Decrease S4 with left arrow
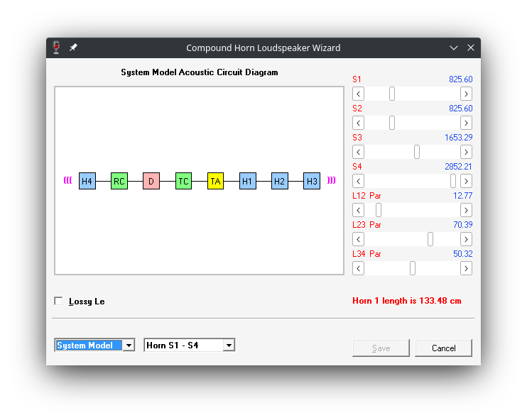 (x=358, y=182)
